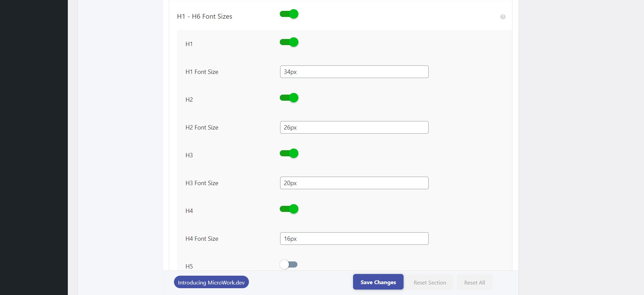Toggle the H1 - H6 Font Sizes switch
This screenshot has height=295, width=644.
pos(289,14)
